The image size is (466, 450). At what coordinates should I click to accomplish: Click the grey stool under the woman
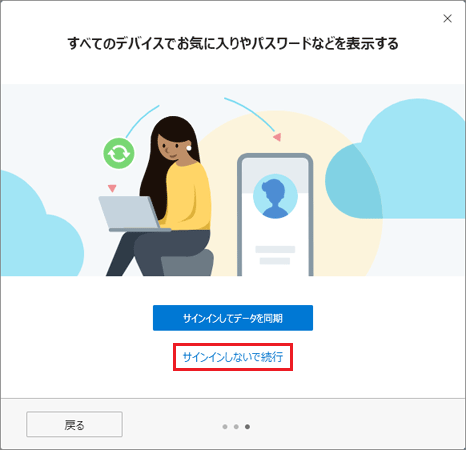point(187,263)
